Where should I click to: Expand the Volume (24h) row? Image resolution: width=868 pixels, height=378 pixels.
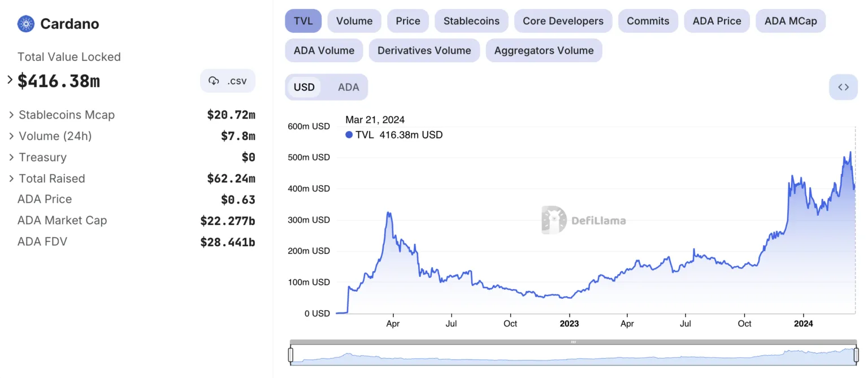click(x=11, y=136)
